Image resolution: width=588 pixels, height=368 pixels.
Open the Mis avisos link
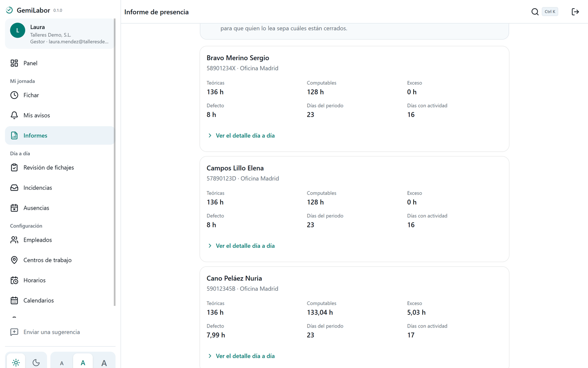[x=60, y=115]
